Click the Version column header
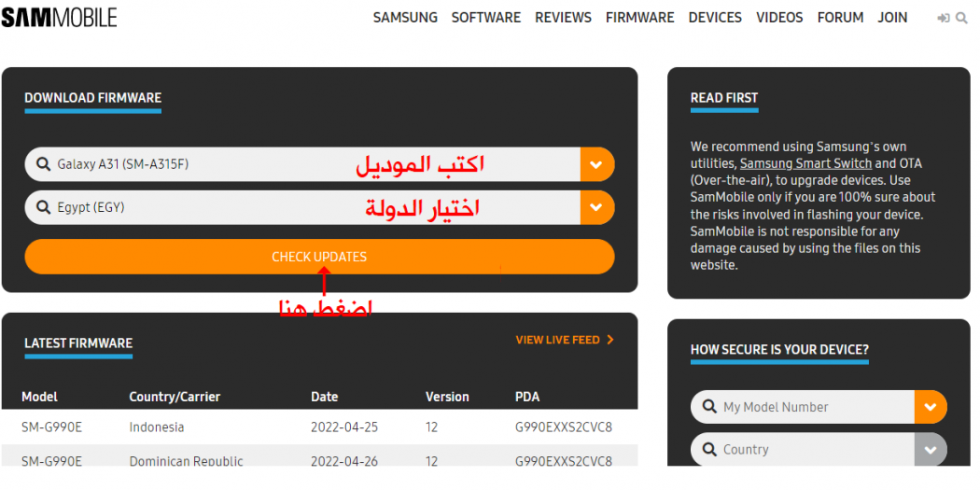Image resolution: width=980 pixels, height=490 pixels. tap(447, 397)
